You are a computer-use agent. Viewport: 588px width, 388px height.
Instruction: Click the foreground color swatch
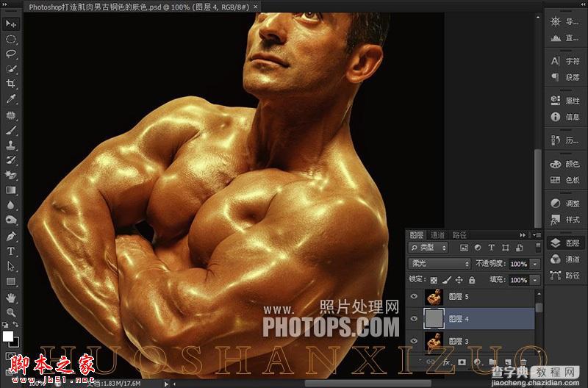coord(7,336)
